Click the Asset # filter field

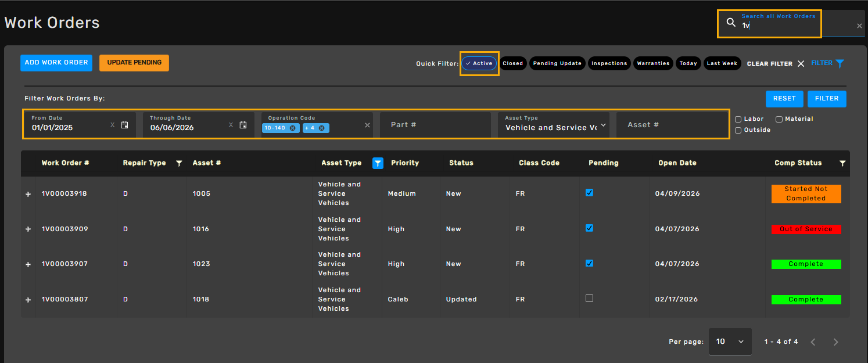tap(672, 125)
